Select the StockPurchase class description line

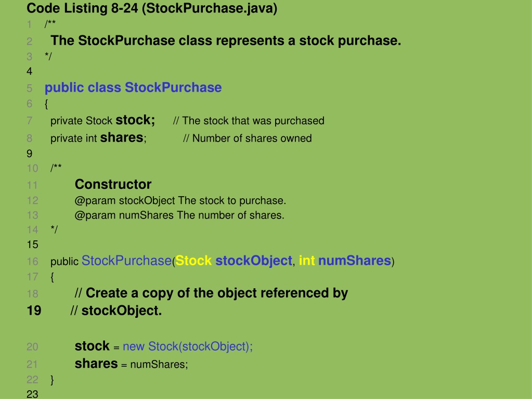pyautogui.click(x=226, y=41)
